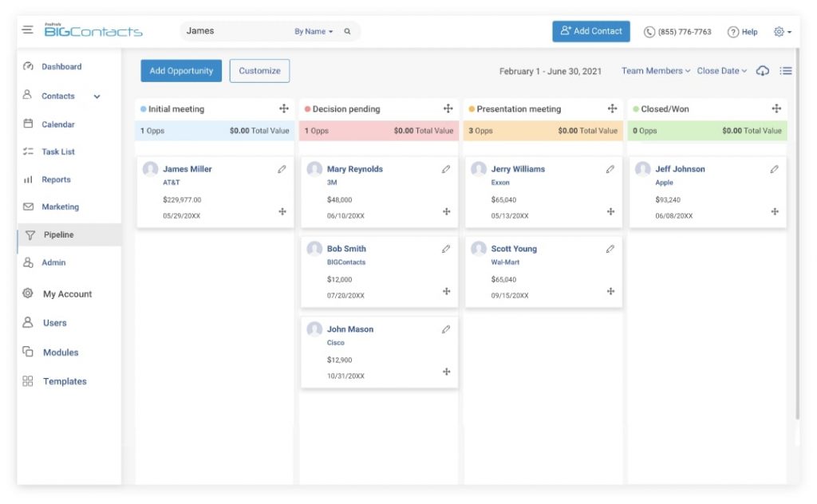
Task: Click move handle on Jeff Johnson card
Action: click(775, 211)
